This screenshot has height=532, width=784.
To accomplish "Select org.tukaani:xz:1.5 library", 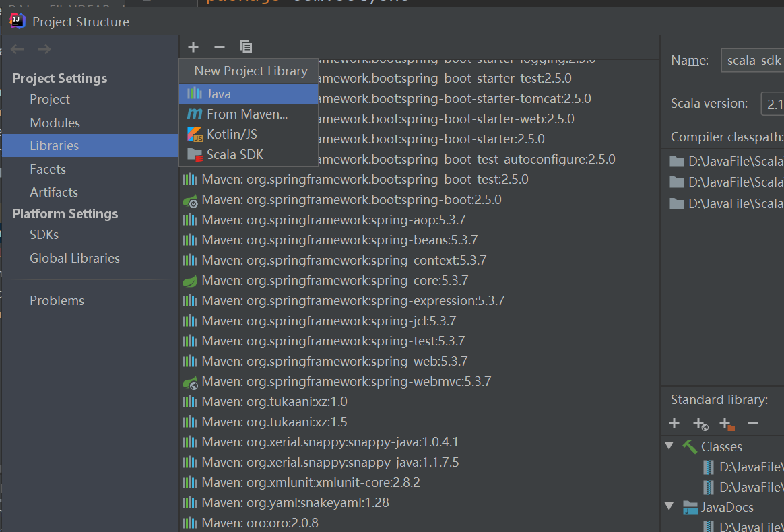I will tap(265, 422).
